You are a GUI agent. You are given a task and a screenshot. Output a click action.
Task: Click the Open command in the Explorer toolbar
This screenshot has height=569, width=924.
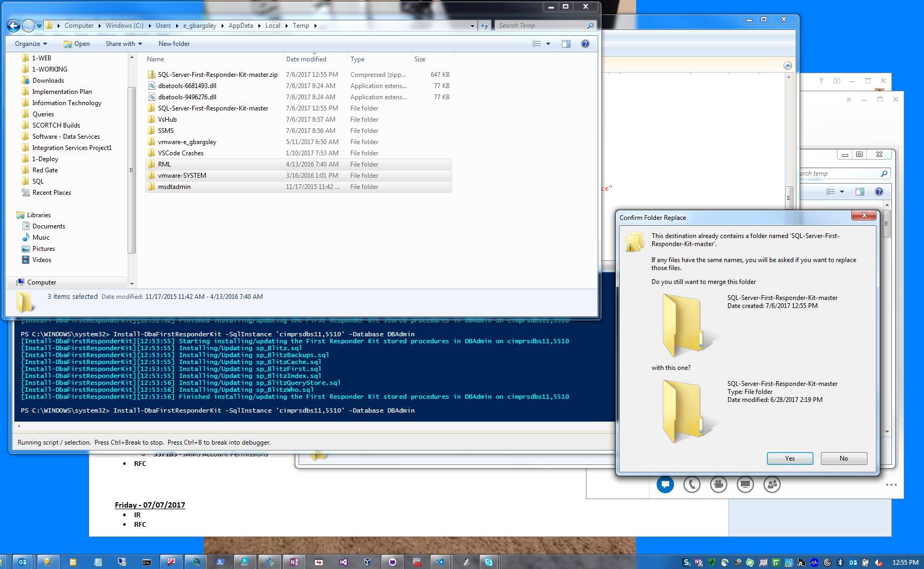[77, 44]
